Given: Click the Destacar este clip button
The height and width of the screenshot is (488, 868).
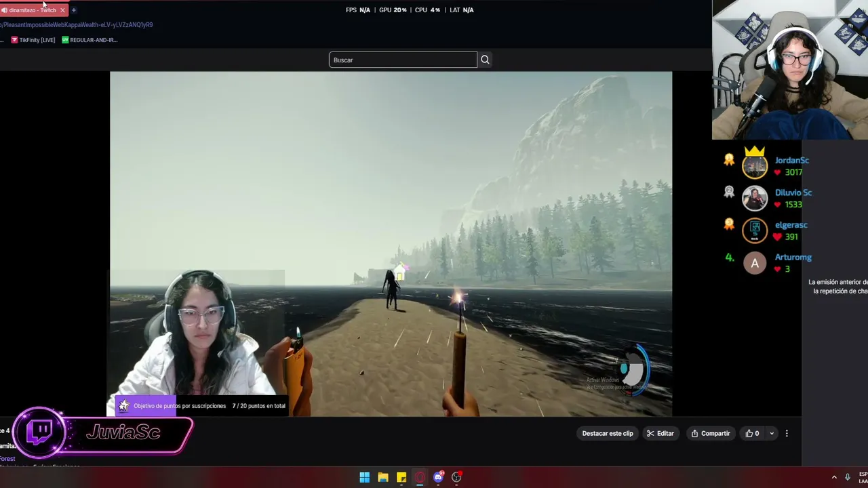Looking at the screenshot, I should 608,433.
